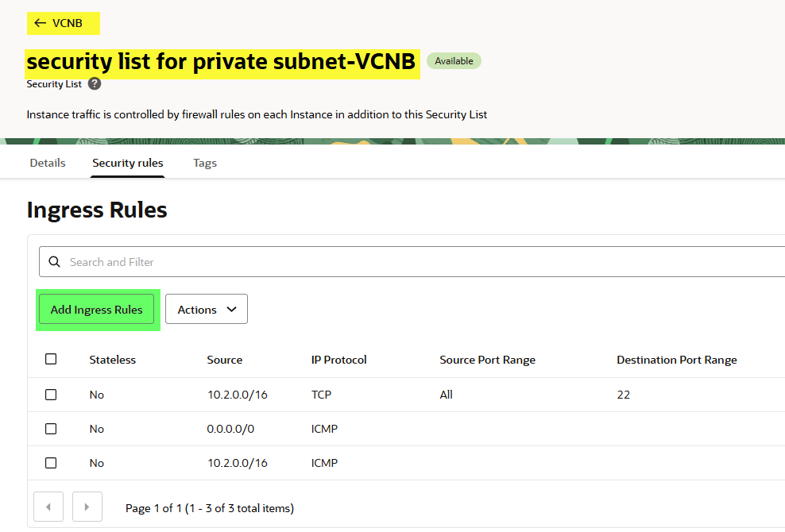Click the Security List help question-mark icon
This screenshot has height=532, width=785.
click(95, 83)
